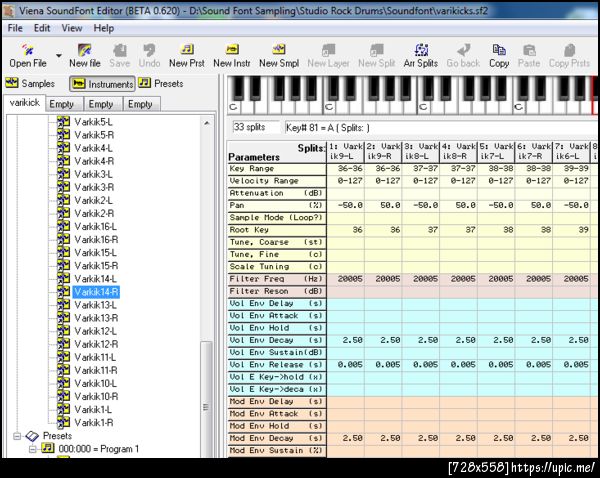
Task: Click the icon beside Varkik16-L
Action: tap(64, 226)
